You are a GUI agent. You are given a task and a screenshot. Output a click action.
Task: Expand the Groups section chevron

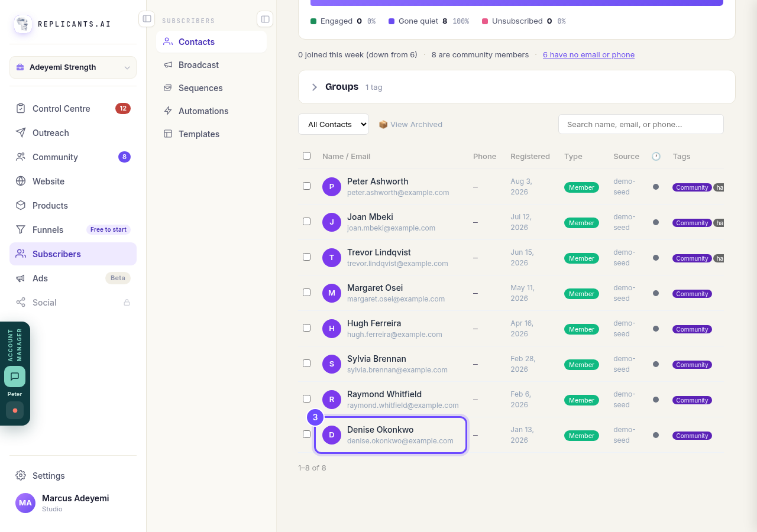pos(315,87)
